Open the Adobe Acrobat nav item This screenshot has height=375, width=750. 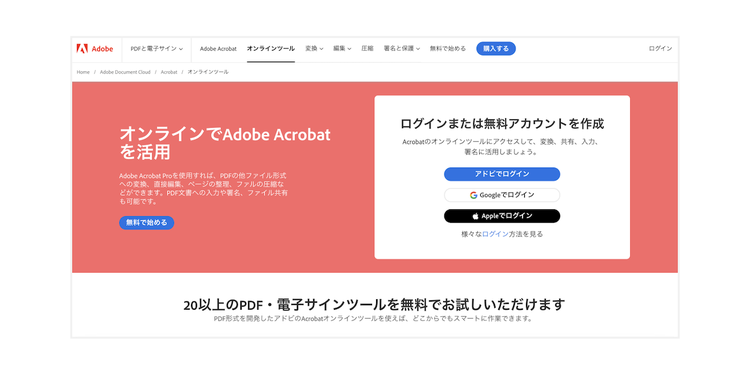[218, 49]
